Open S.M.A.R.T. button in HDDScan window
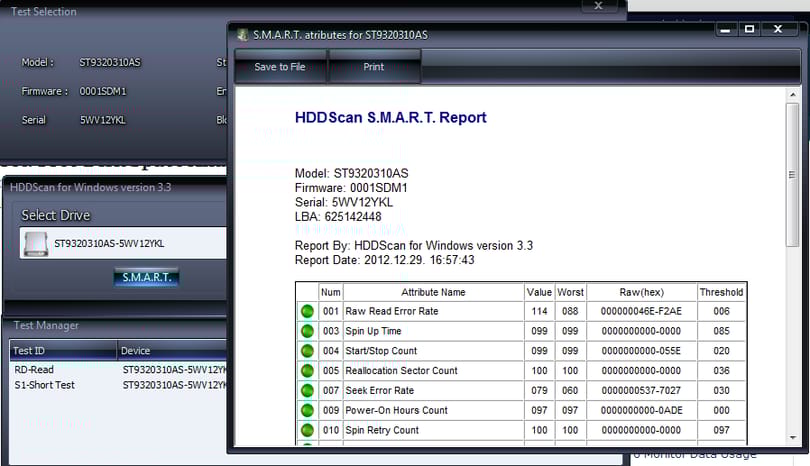Image resolution: width=810 pixels, height=466 pixels. point(147,277)
